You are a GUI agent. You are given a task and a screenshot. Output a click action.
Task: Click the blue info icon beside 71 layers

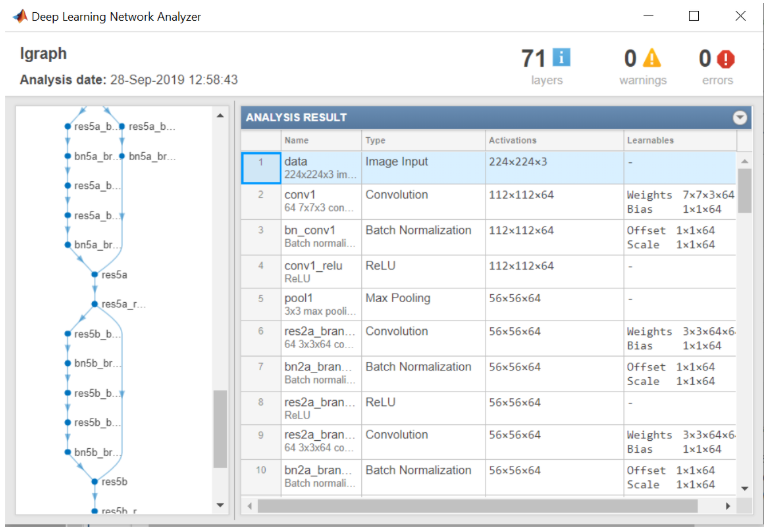(561, 58)
